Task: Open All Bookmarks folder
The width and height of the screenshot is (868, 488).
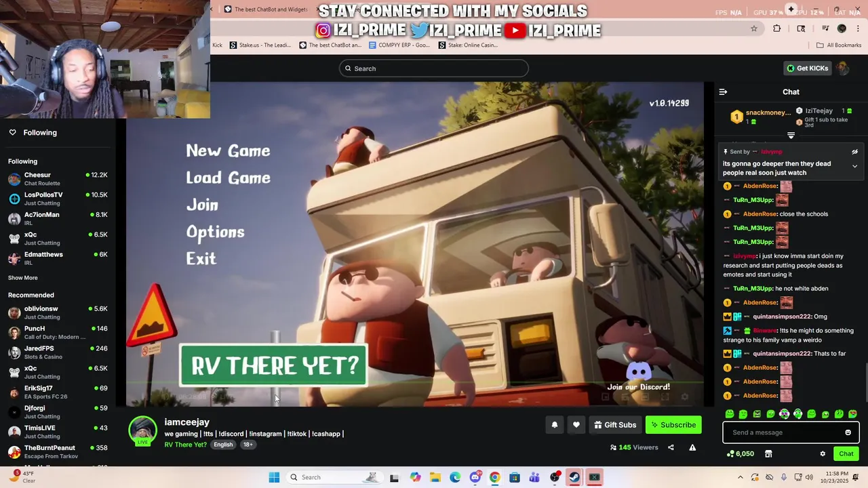Action: pyautogui.click(x=839, y=45)
